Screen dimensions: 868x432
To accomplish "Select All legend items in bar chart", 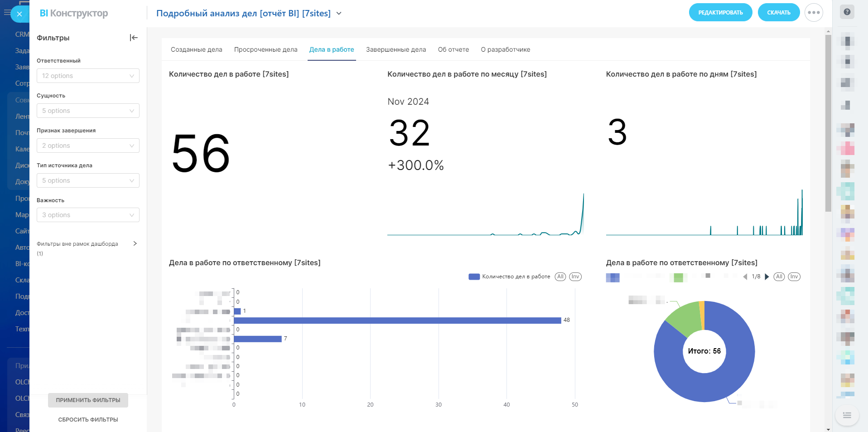I will 560,277.
